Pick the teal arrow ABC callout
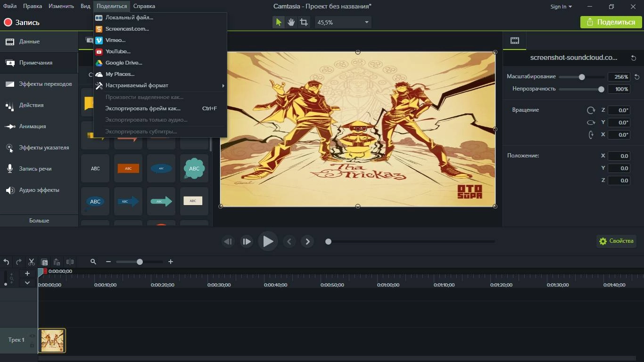Image resolution: width=644 pixels, height=362 pixels. 161,201
